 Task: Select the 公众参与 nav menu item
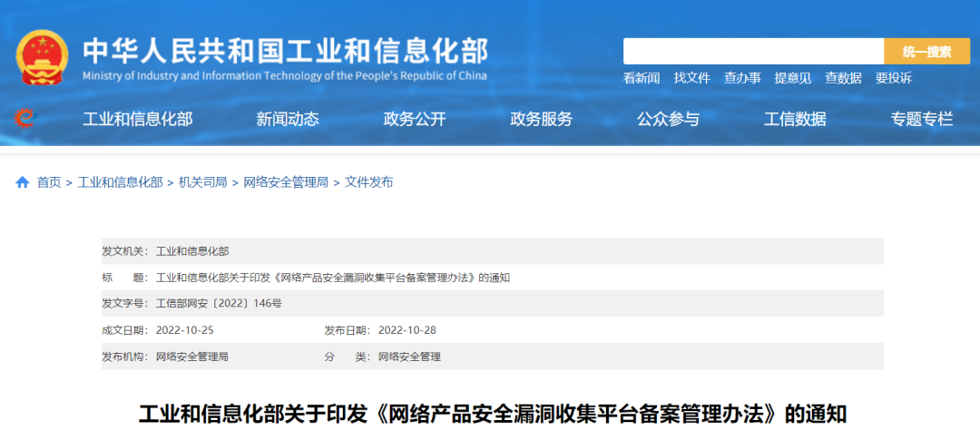click(x=668, y=119)
